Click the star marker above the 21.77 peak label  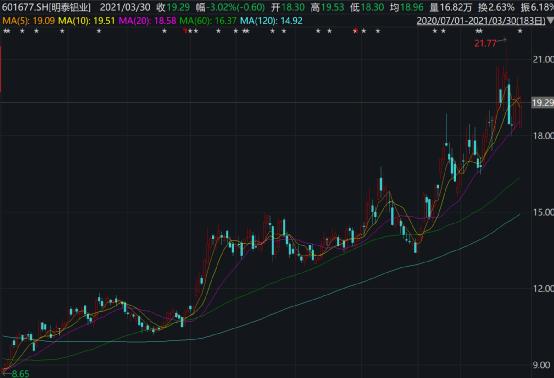[479, 31]
